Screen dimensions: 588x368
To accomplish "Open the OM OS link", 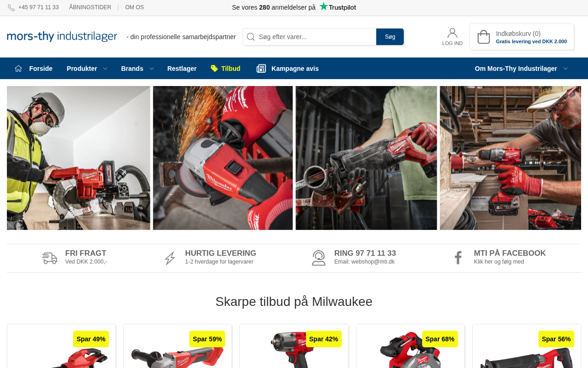I will [x=135, y=7].
